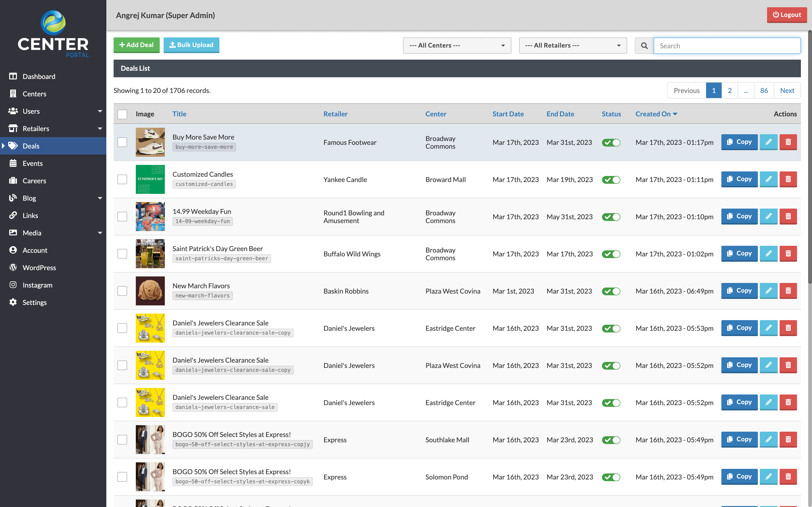Tick the checkbox for Saint Patrick's Day Green Beer

[x=122, y=254]
